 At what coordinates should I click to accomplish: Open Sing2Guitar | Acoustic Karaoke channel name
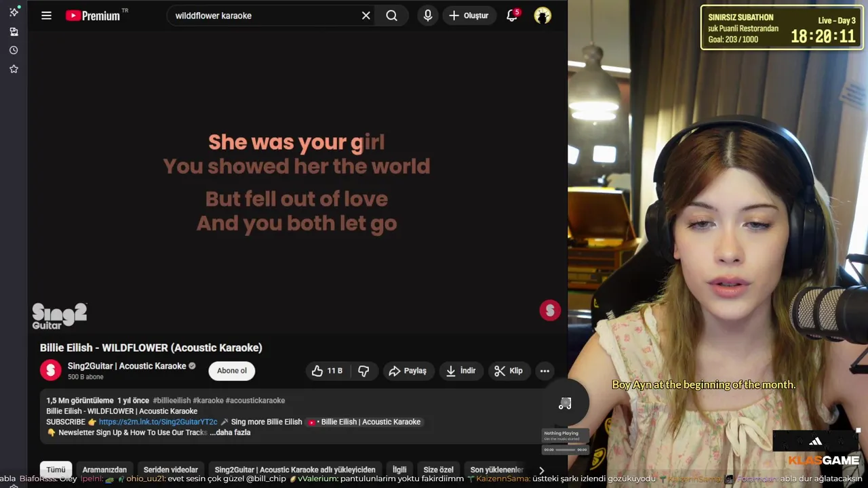(x=127, y=366)
